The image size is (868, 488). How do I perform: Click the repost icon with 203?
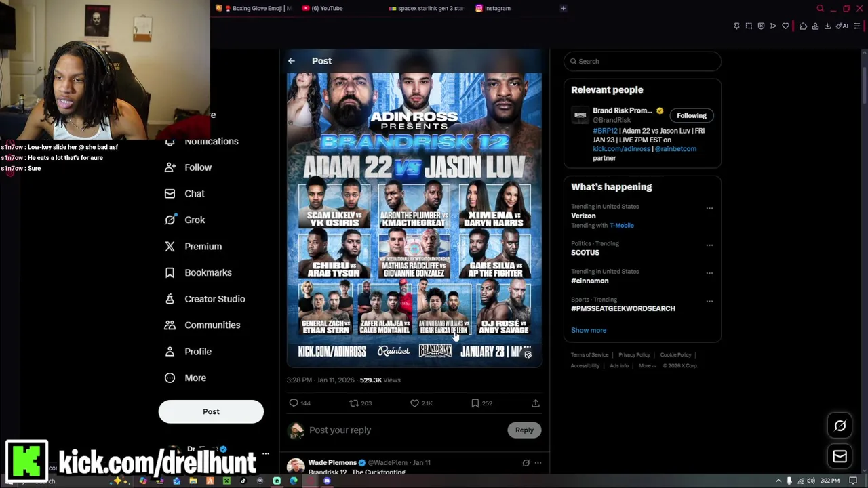[353, 403]
